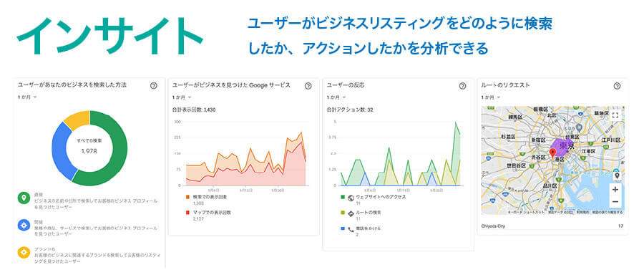Click green ウェブサイトへのアクセス legend swatch
The width and height of the screenshot is (644, 275).
point(343,198)
